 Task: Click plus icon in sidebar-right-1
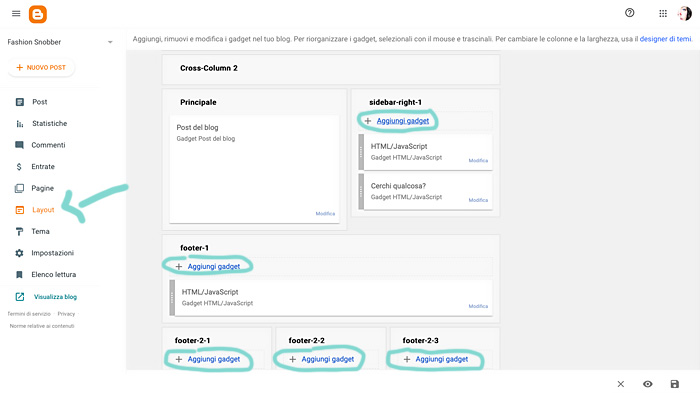(368, 121)
